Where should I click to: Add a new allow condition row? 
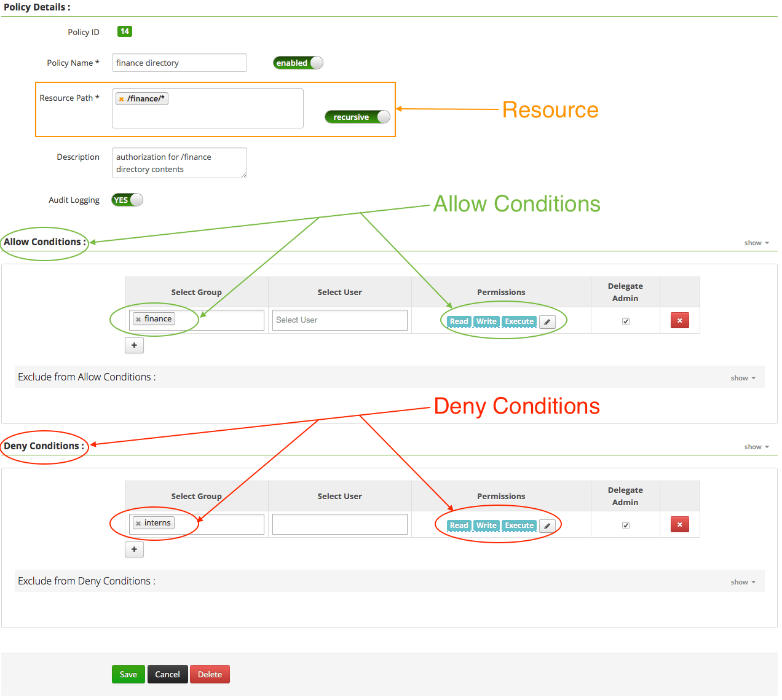(x=134, y=345)
